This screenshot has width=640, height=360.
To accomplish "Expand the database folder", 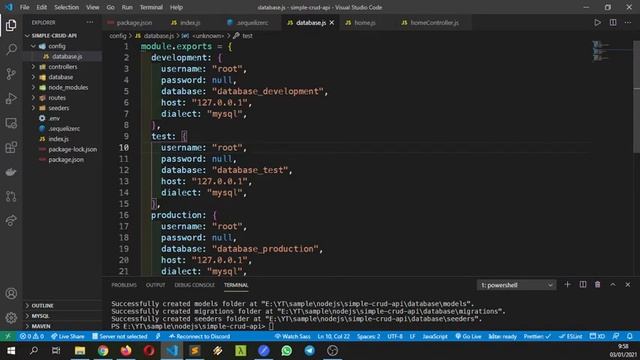I will 62,77.
